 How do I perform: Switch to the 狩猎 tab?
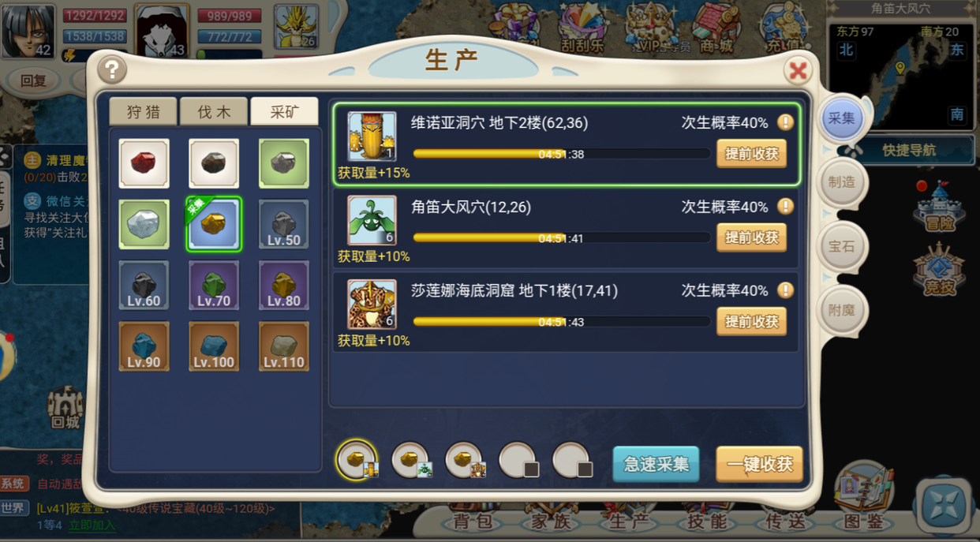pyautogui.click(x=144, y=112)
